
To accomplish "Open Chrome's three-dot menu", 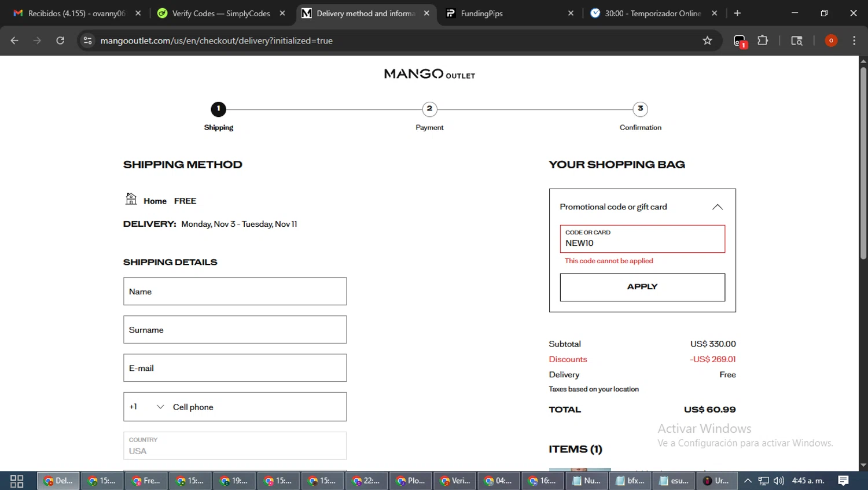I will click(x=854, y=40).
